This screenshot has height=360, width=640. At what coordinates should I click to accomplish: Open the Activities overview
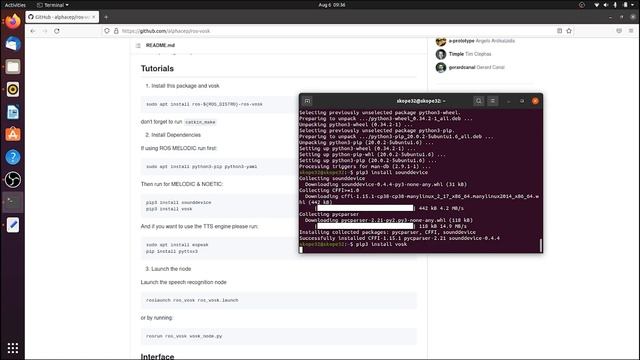point(15,5)
